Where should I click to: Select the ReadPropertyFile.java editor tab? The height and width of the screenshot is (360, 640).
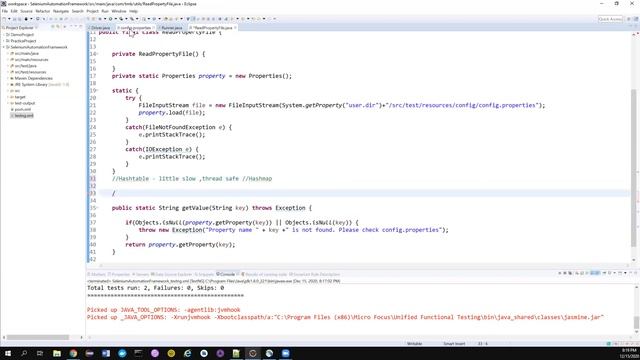tap(212, 28)
